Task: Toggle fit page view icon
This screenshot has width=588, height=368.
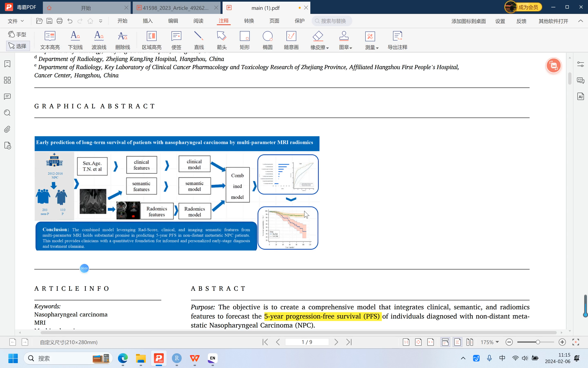Action: 418,342
